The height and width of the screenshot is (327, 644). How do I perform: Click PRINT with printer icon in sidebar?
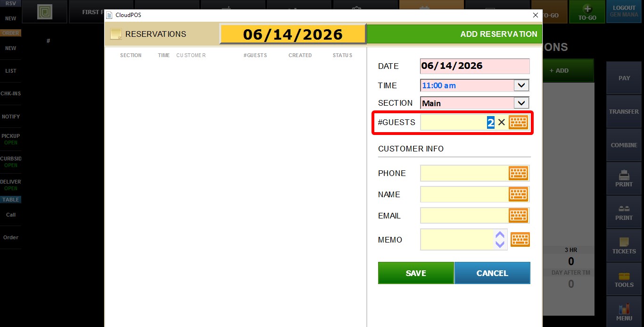624,178
